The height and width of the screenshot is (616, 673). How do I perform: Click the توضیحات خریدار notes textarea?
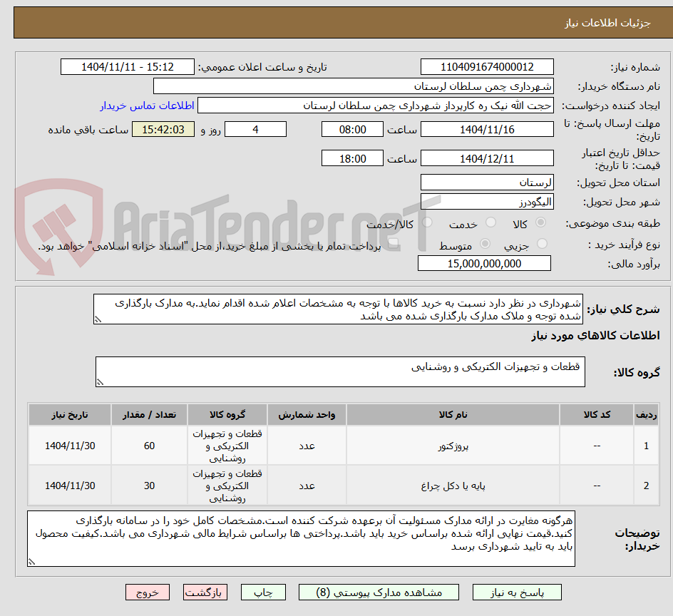pos(301,539)
